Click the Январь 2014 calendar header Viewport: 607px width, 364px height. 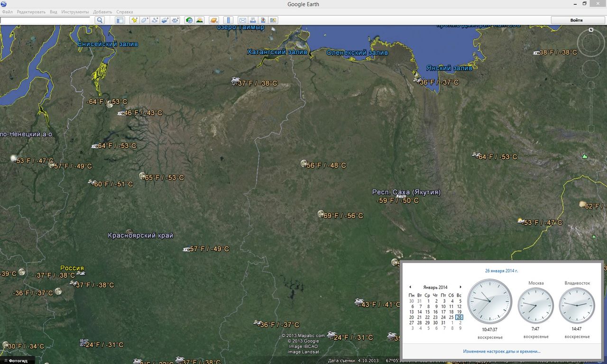tap(435, 287)
